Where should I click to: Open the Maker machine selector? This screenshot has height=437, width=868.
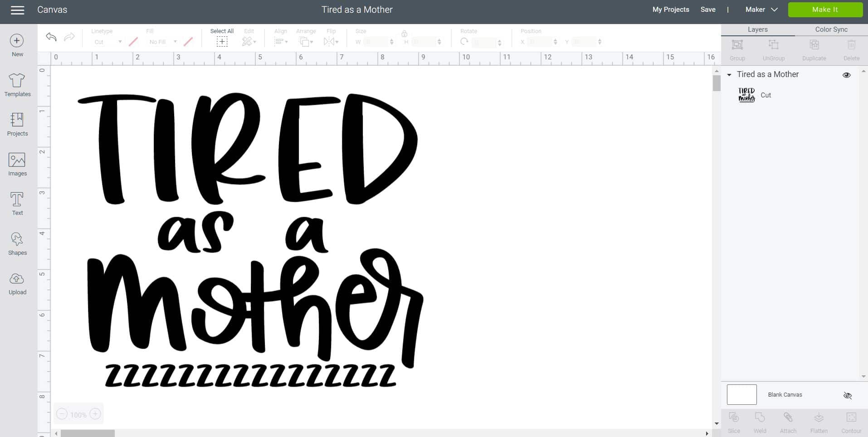coord(761,10)
